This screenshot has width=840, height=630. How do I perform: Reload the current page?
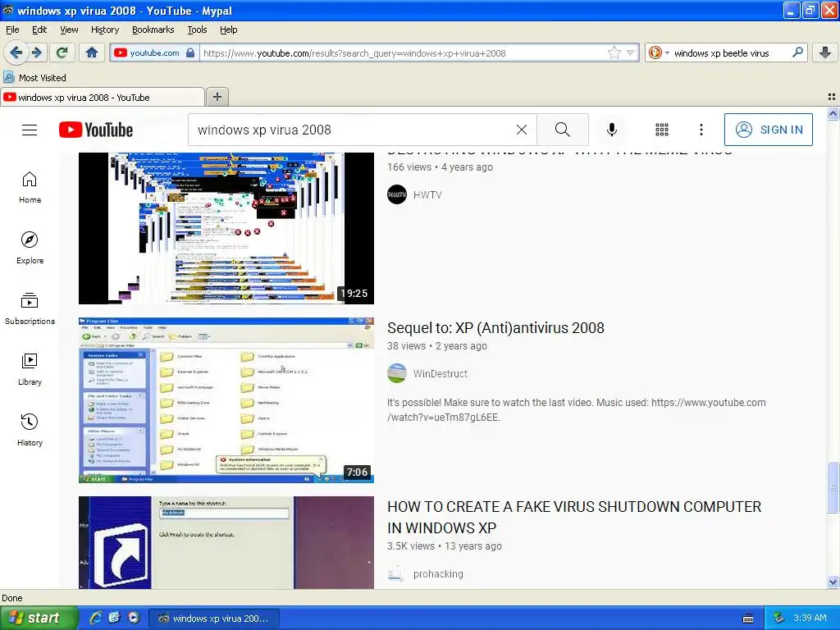[62, 52]
